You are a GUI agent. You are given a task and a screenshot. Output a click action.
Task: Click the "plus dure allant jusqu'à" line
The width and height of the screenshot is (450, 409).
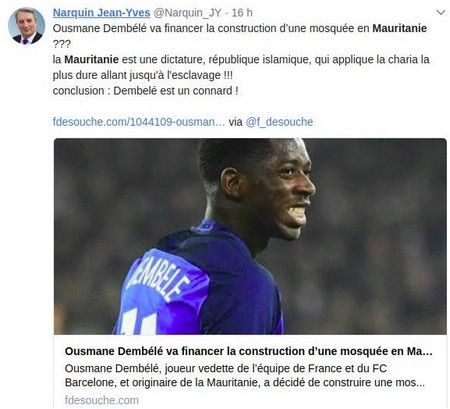(x=143, y=75)
